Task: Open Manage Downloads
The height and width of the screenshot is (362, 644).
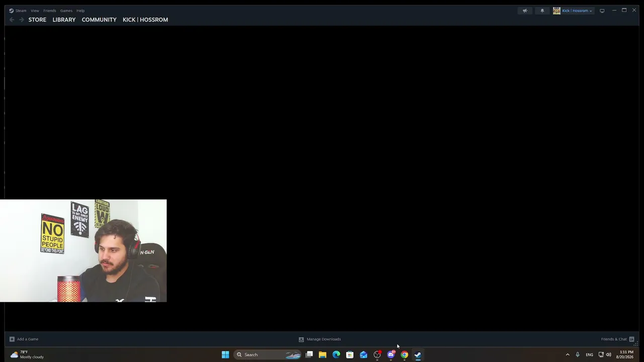Action: [x=319, y=339]
